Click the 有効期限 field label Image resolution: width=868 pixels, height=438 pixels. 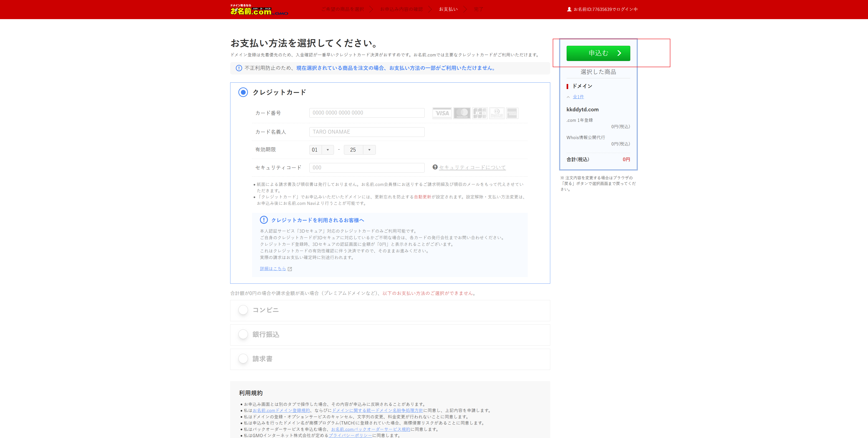click(265, 149)
